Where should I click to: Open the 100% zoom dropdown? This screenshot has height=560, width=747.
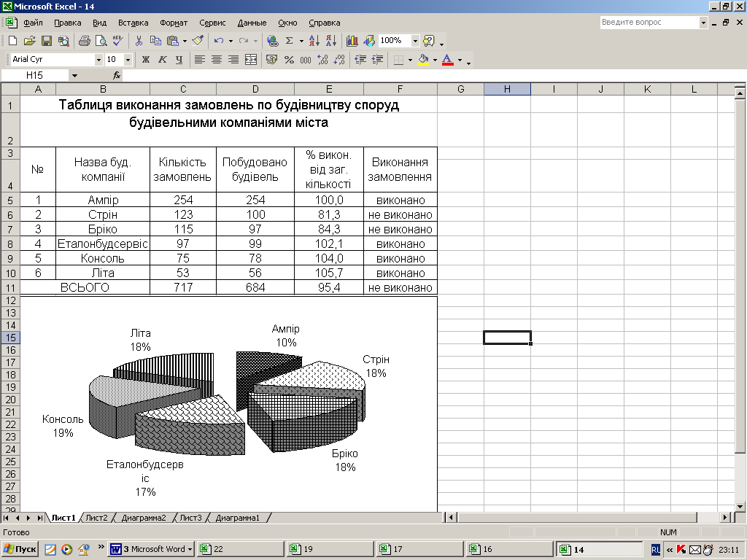(415, 41)
